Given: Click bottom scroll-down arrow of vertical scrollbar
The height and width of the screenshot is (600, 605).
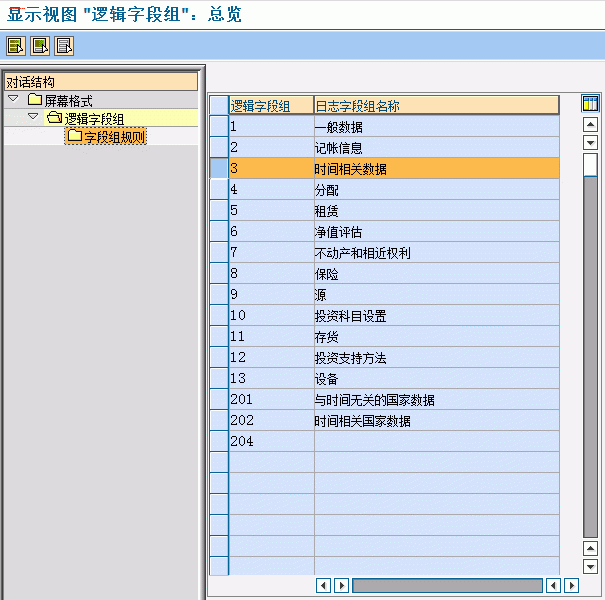Looking at the screenshot, I should coord(590,566).
